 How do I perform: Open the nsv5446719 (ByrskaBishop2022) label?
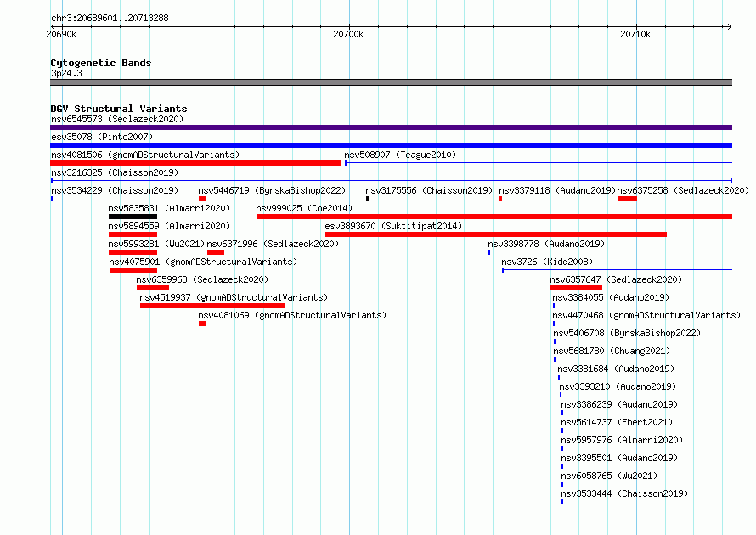point(272,190)
